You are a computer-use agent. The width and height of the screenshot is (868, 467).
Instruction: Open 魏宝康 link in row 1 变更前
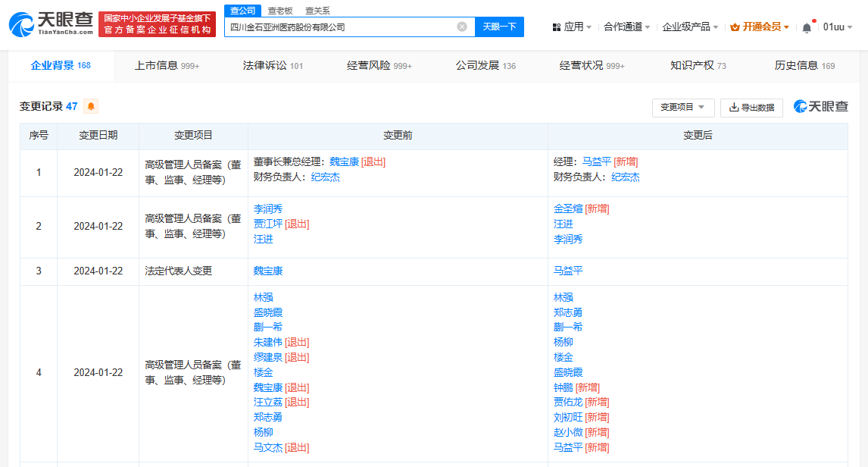(x=344, y=161)
